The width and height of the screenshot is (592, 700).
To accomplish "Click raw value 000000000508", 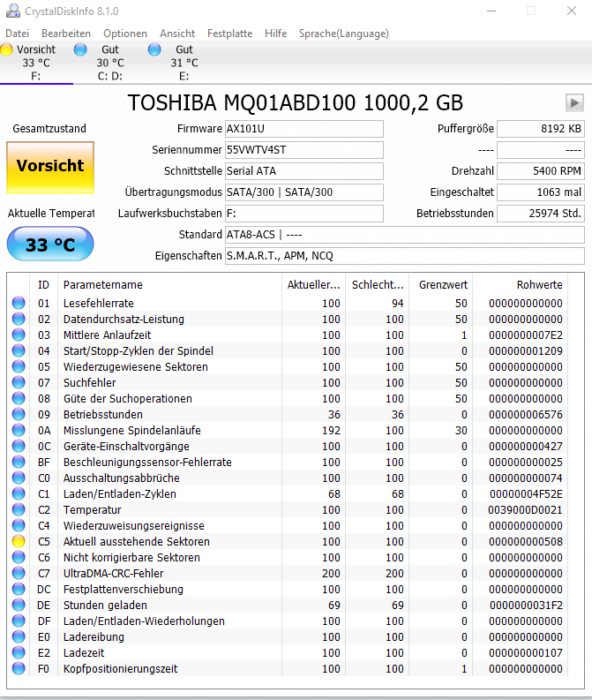I will (x=526, y=541).
